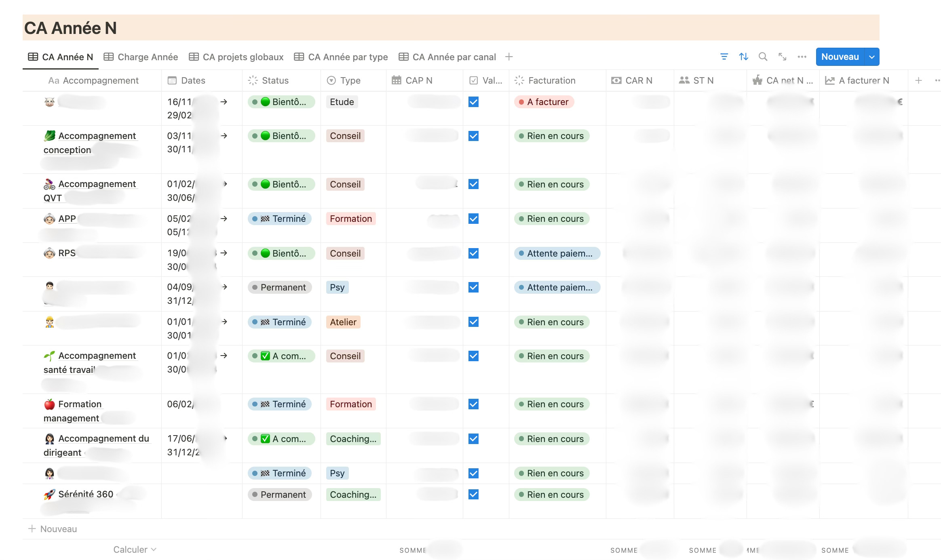Click the Facturation column header
941x560 pixels.
(x=551, y=80)
